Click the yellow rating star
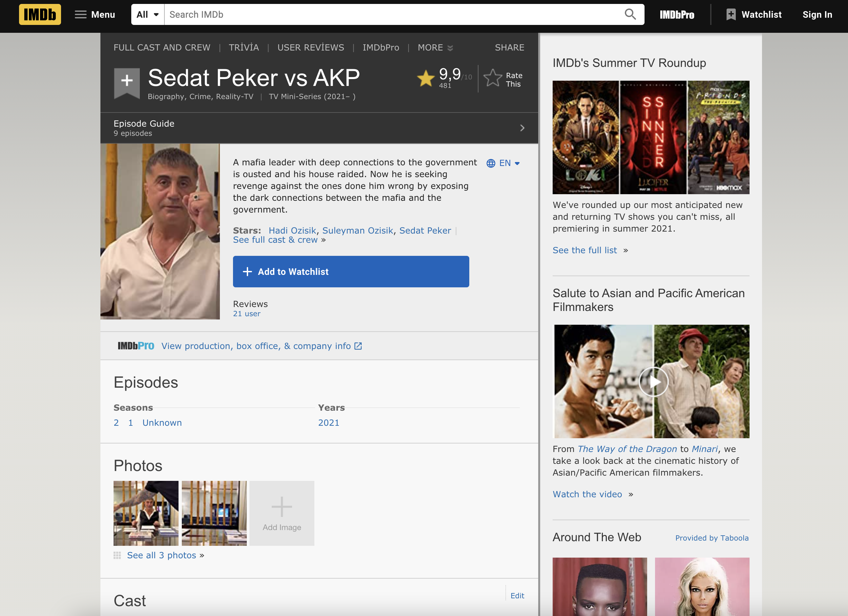848x616 pixels. (x=426, y=78)
